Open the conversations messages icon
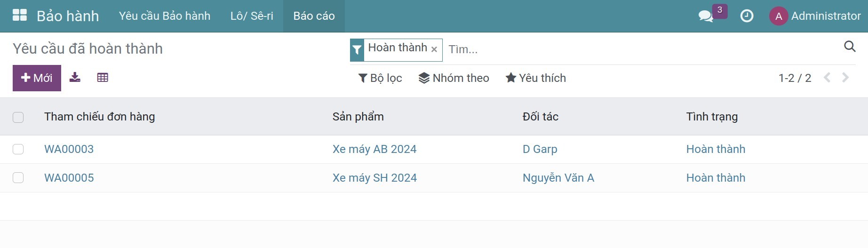 click(705, 16)
